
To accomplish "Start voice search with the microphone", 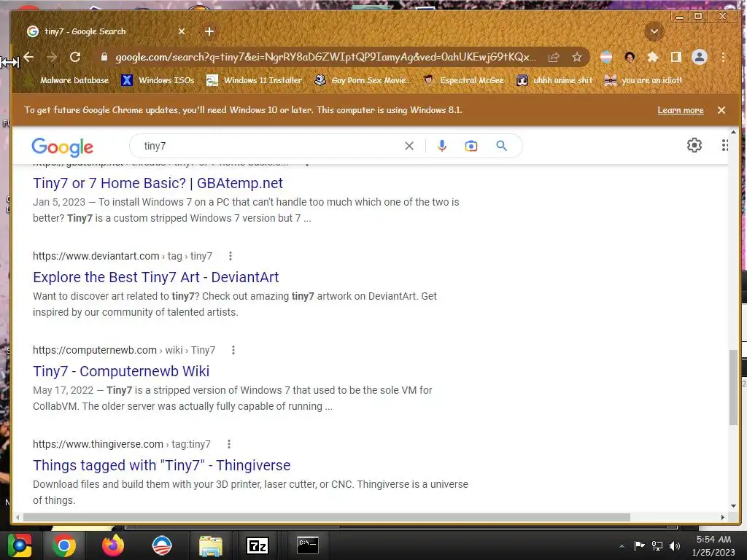I will [441, 146].
